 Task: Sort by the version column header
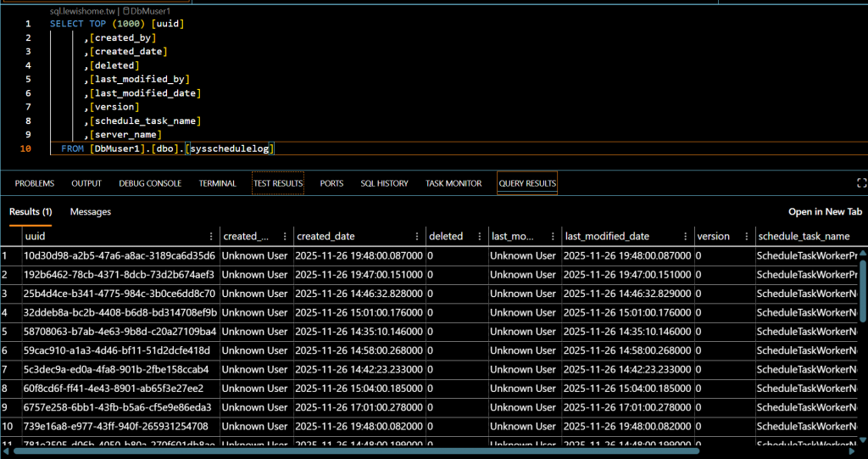pos(714,236)
